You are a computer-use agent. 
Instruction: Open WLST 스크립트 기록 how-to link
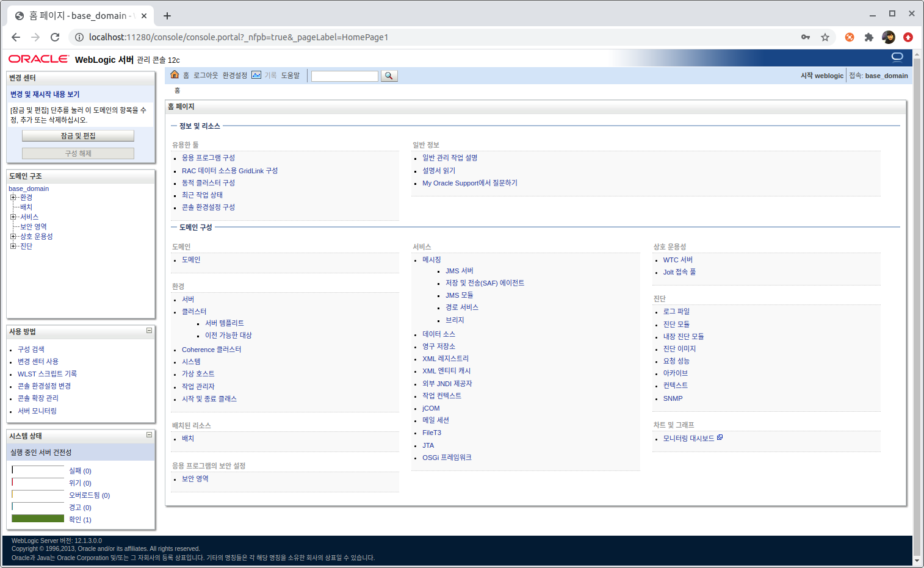[x=47, y=374]
